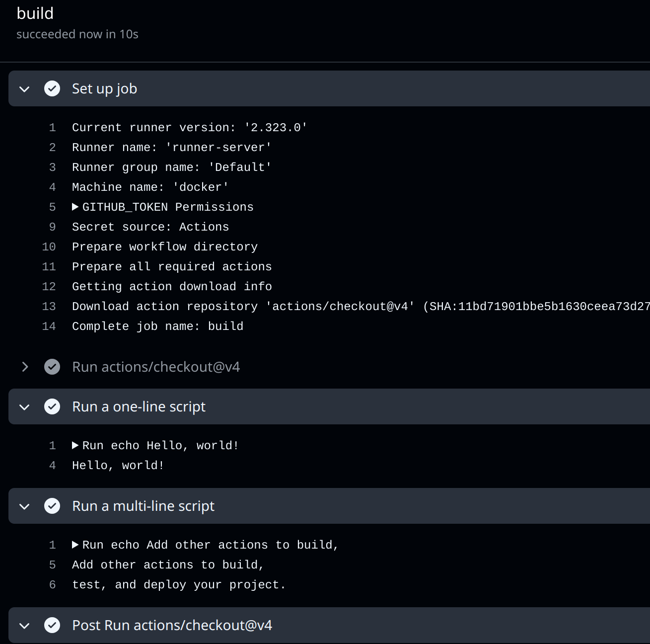Expand the GITHUB_TOKEN Permissions log group
The width and height of the screenshot is (650, 644).
click(75, 207)
